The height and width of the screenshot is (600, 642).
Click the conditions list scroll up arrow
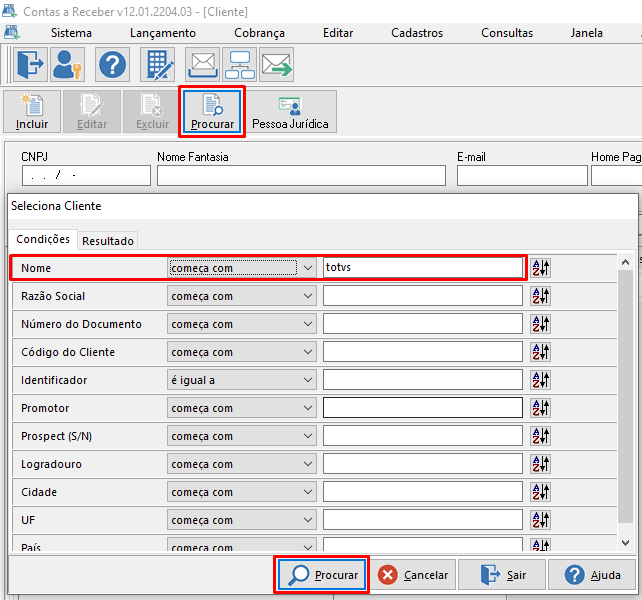[x=625, y=262]
